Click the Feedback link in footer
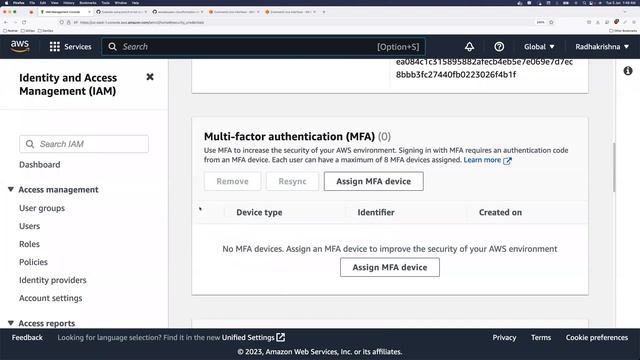This screenshot has width=640, height=360. pyautogui.click(x=27, y=337)
